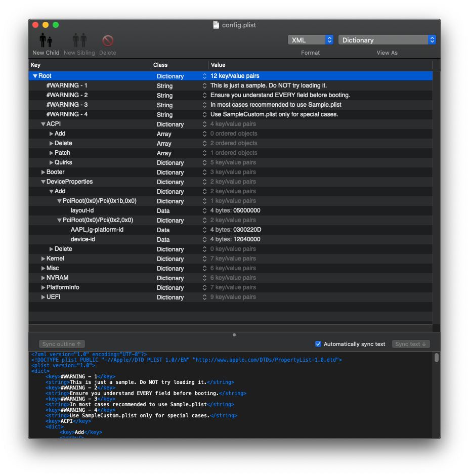Change class stepper for Root row

tap(204, 76)
